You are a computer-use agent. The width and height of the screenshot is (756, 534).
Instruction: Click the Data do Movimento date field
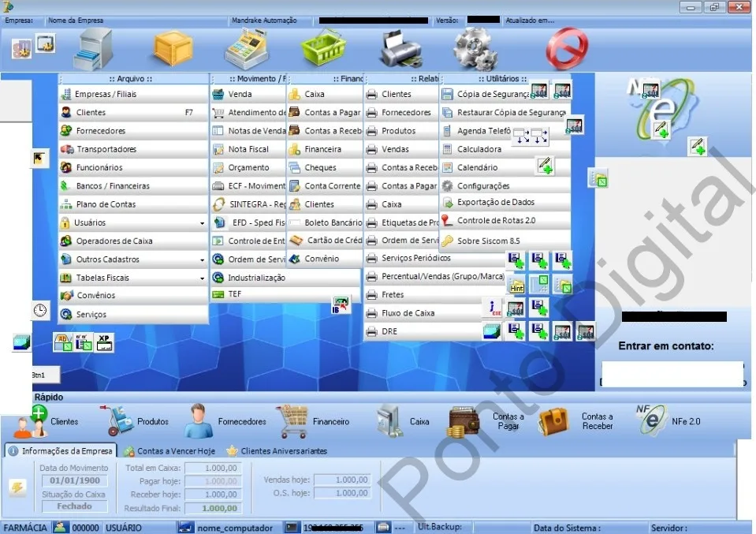[x=75, y=480]
